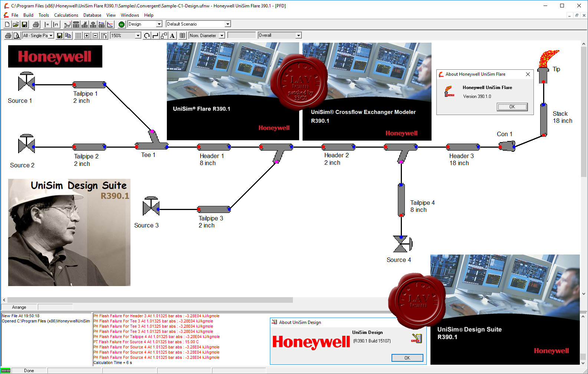Open the View menu
The image size is (588, 374).
pos(111,15)
